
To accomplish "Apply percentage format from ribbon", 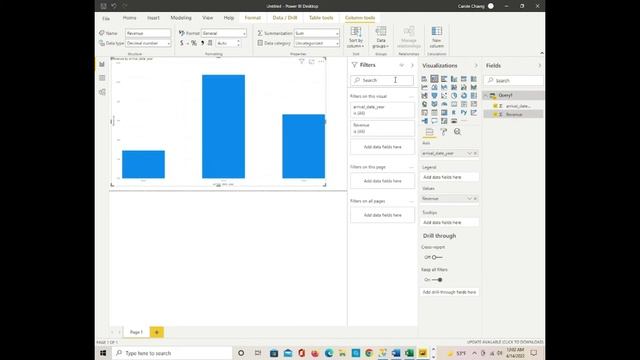I will [x=194, y=43].
